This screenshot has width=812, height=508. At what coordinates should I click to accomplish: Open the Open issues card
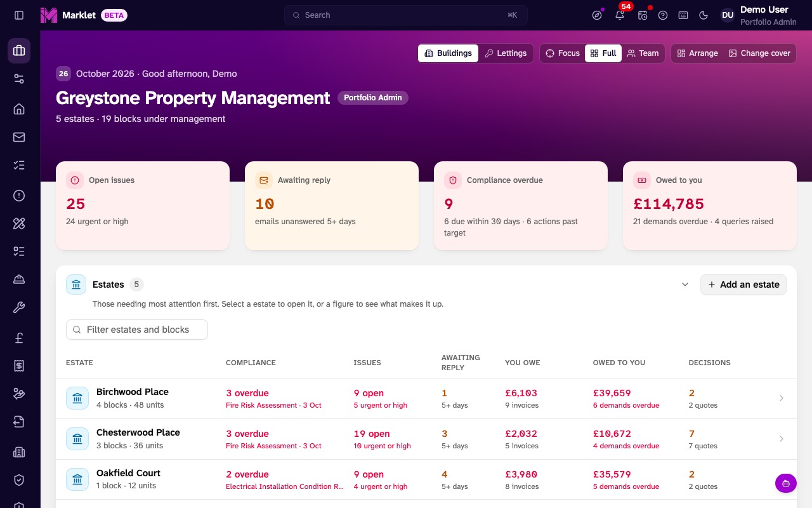click(143, 206)
